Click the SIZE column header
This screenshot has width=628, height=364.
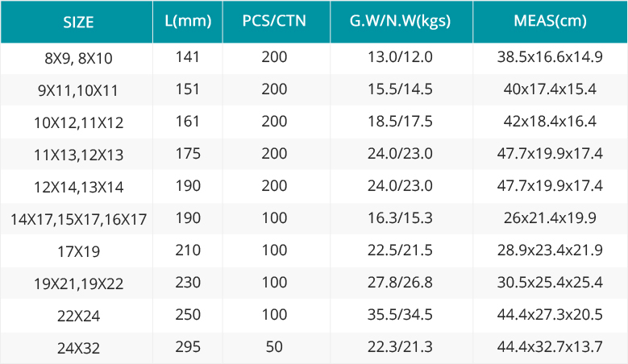(78, 22)
